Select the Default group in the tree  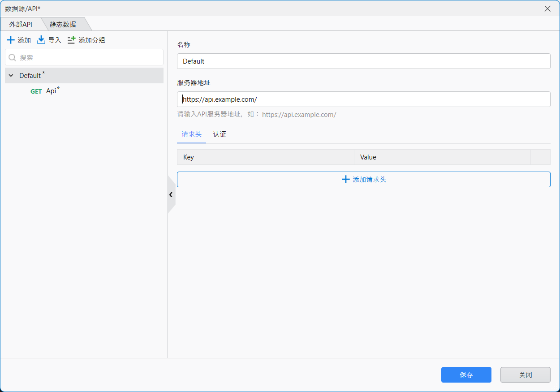pos(30,76)
